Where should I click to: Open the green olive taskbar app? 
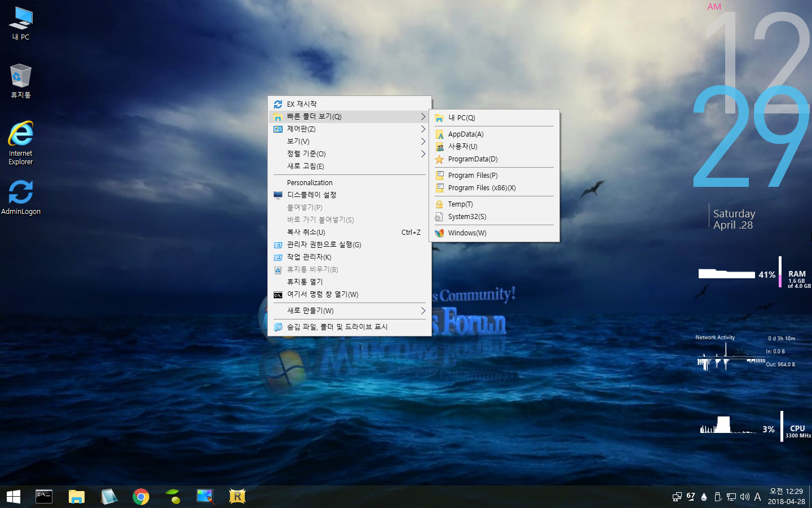173,497
